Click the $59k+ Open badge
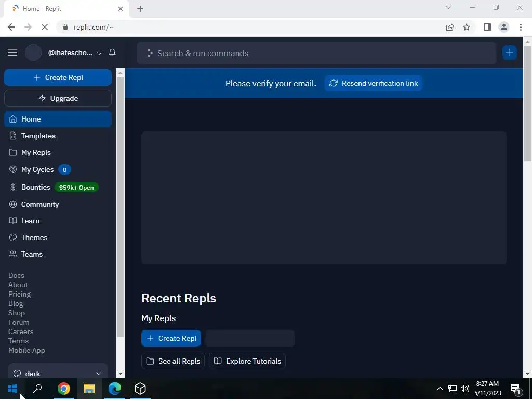This screenshot has height=399, width=532. pyautogui.click(x=76, y=187)
